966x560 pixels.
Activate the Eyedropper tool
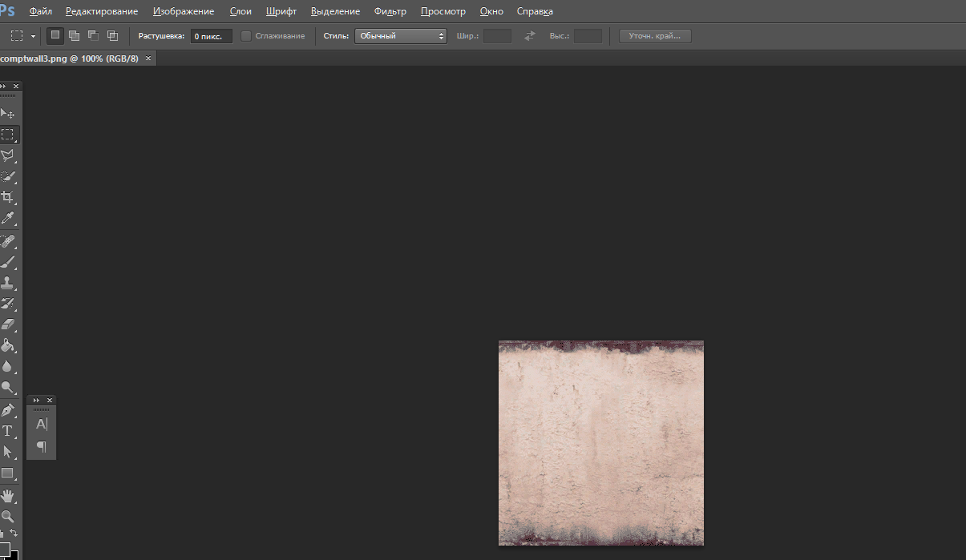pos(8,218)
